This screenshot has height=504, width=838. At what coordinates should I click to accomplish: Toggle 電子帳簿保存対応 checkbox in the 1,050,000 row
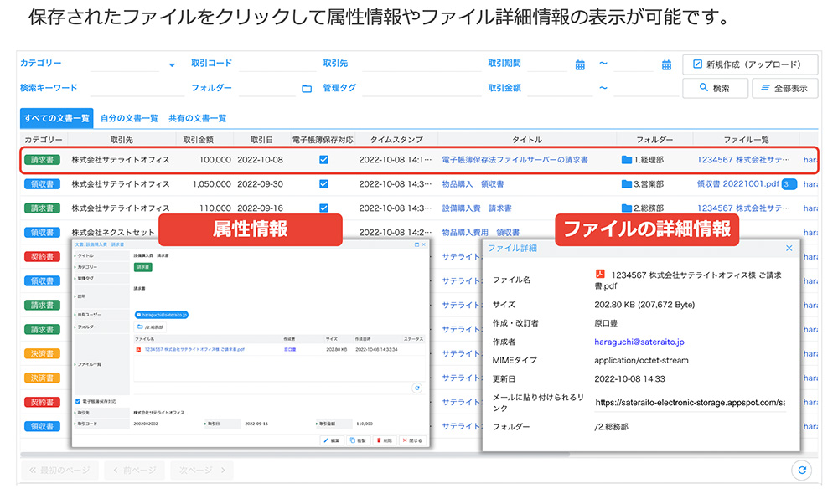(323, 184)
